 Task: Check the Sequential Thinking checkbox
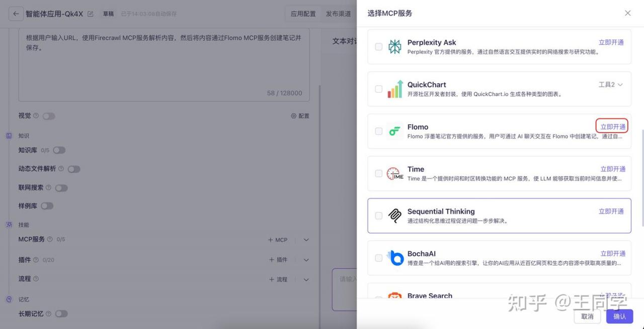tap(378, 216)
